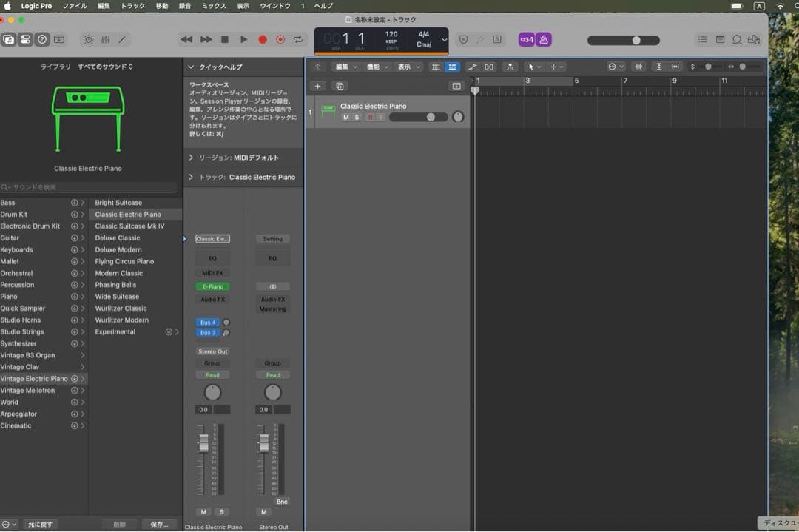Click the Record button in transport
The height and width of the screenshot is (532, 799).
point(262,39)
